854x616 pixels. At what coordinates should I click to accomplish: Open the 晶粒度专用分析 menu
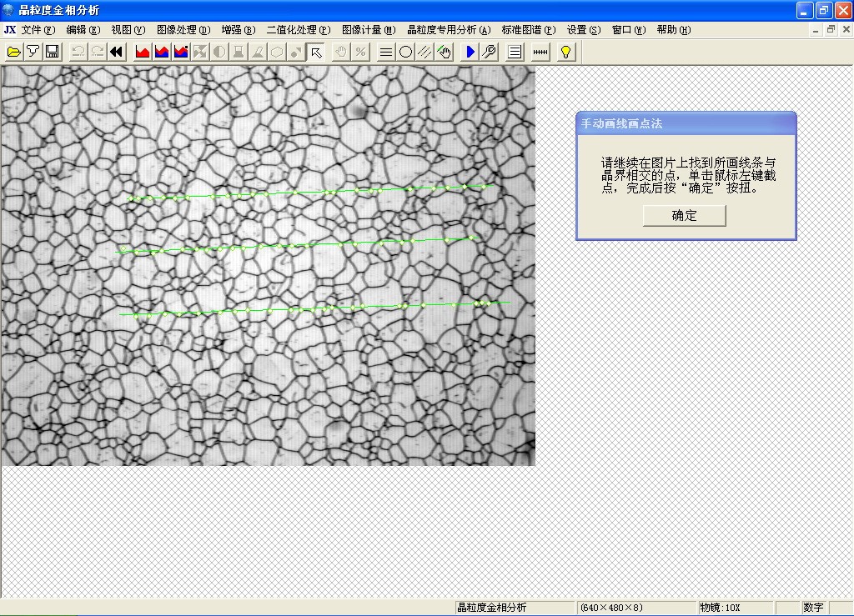point(449,30)
